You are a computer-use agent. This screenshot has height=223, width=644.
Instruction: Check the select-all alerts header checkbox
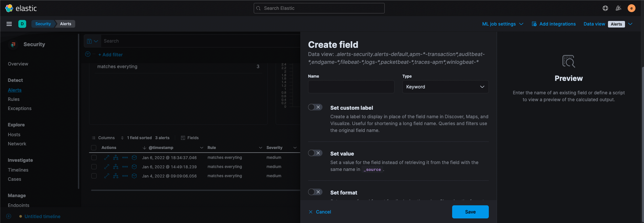point(94,148)
